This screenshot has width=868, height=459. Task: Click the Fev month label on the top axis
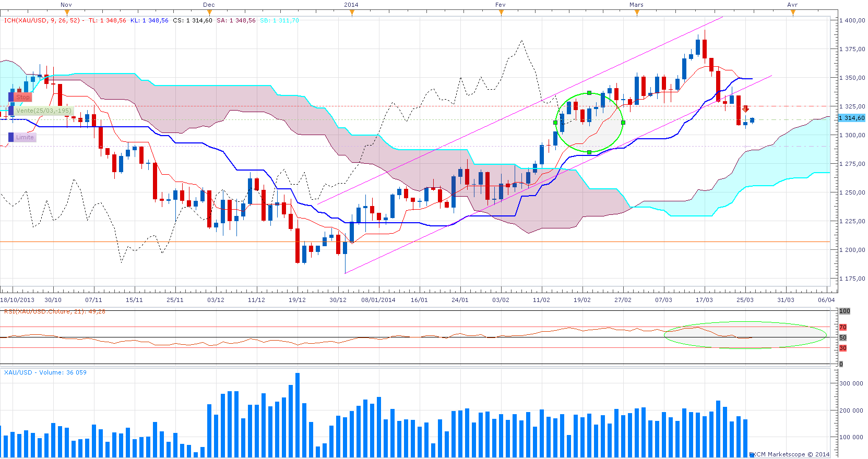pos(501,5)
